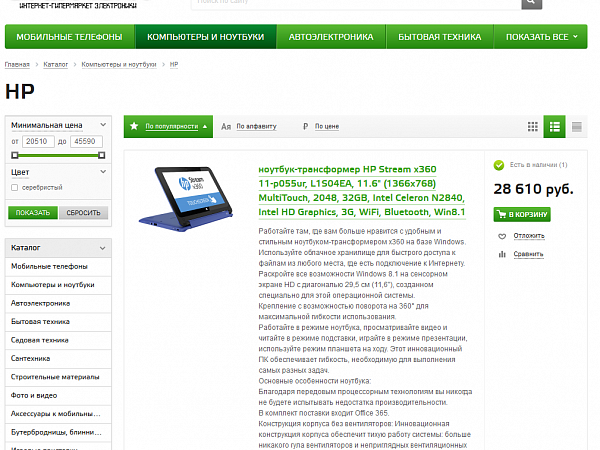Go to Каталог breadcrumb
Viewport: 600px width, 450px height.
(x=55, y=64)
